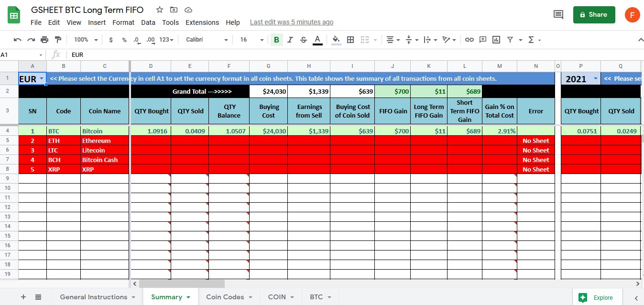Click the Merge cells icon
The image size is (644, 305).
pos(365,40)
